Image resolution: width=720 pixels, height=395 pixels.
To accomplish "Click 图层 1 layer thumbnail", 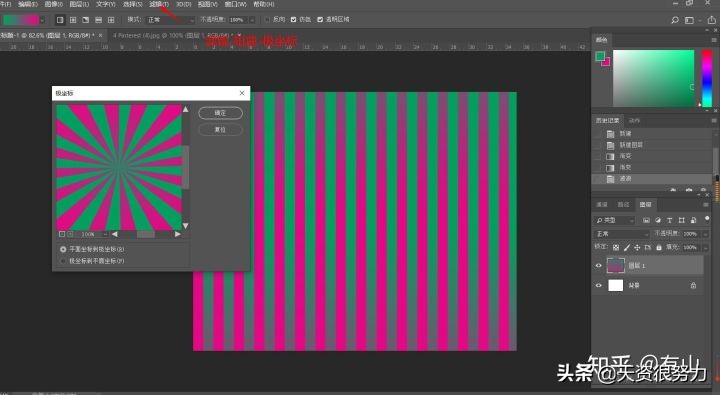I will point(615,265).
